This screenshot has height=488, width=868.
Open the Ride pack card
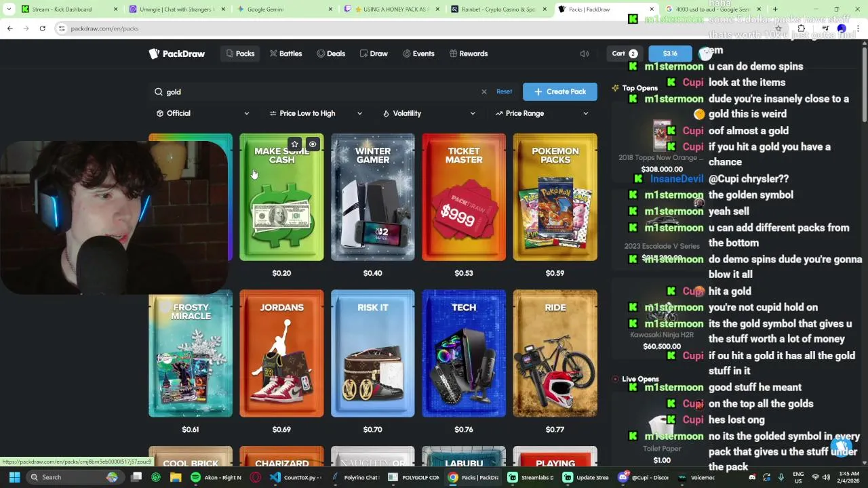pos(555,353)
